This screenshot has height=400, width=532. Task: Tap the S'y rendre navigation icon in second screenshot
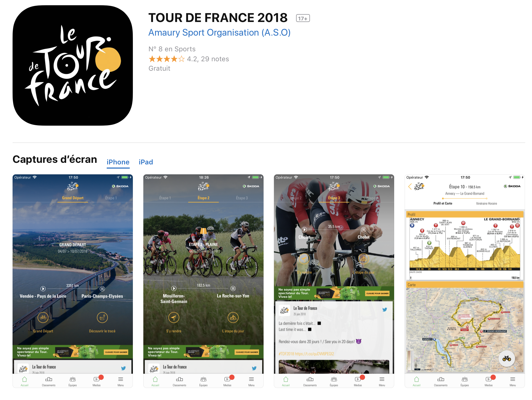tap(174, 318)
